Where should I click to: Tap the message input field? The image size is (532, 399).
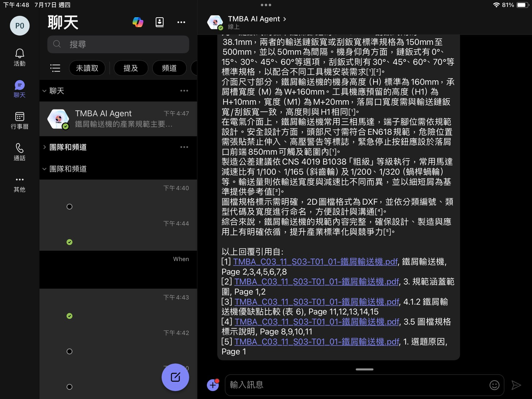pos(357,385)
